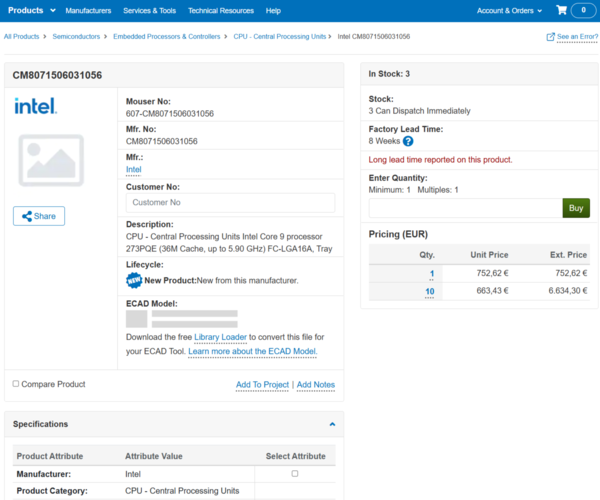Expand the Products dropdown menu

click(32, 10)
